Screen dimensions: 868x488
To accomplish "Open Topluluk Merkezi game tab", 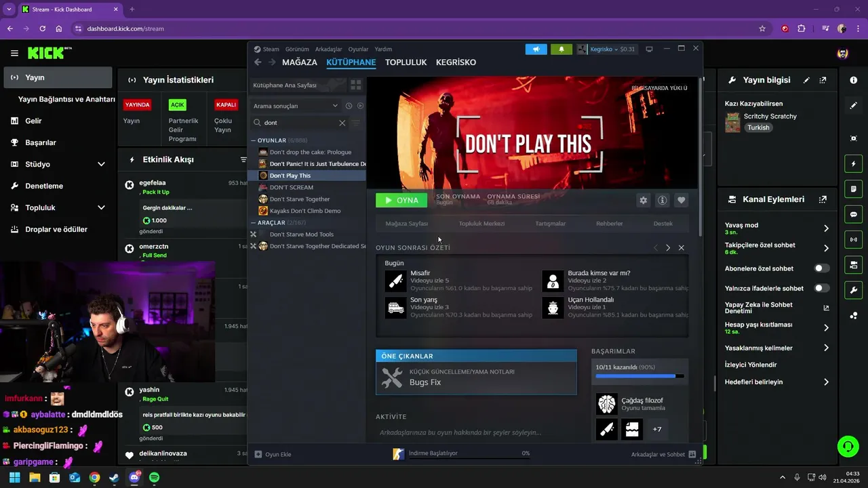I will [x=481, y=224].
